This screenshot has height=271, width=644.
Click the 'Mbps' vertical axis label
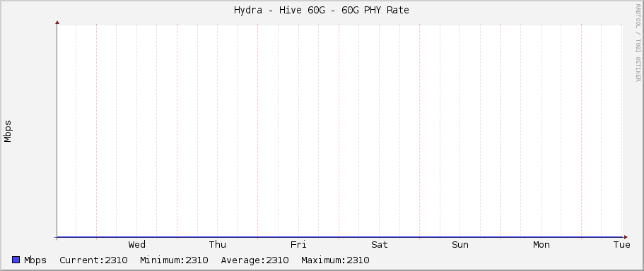click(7, 131)
